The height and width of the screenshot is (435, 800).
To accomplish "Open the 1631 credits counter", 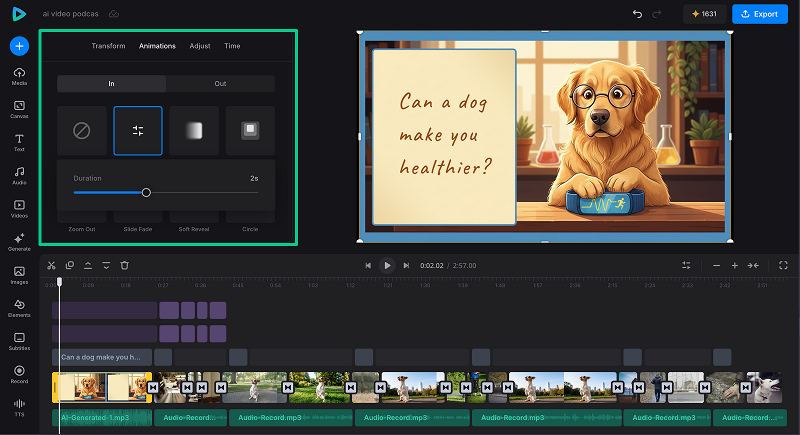I will pos(704,14).
